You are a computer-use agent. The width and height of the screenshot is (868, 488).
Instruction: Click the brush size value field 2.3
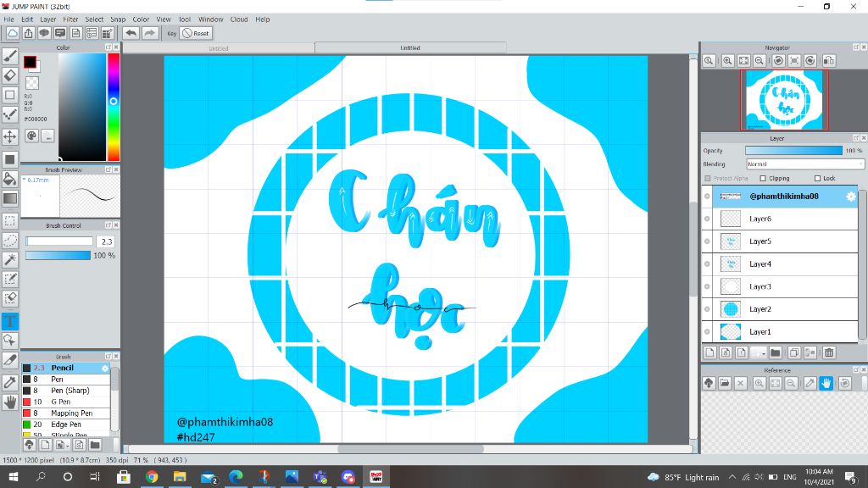pos(106,241)
